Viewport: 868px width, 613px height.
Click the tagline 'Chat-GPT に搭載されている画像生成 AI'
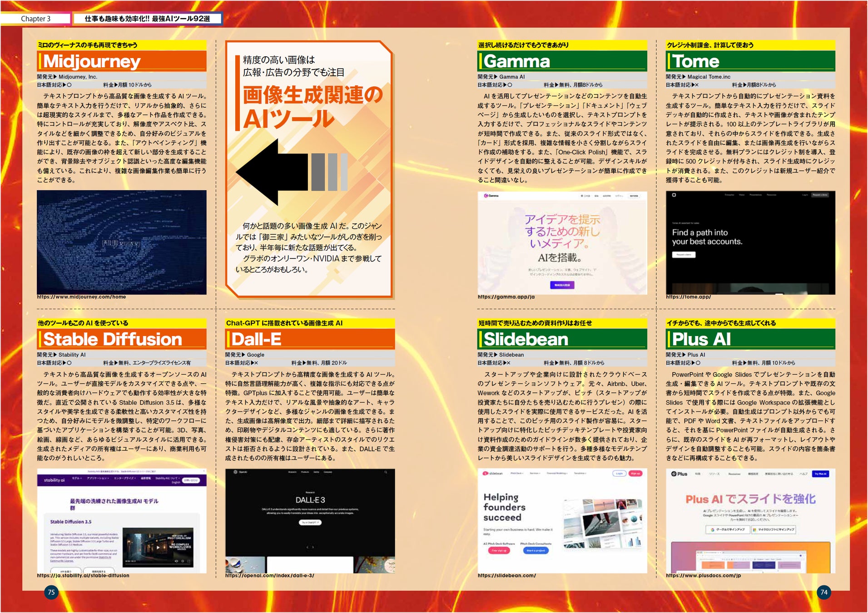(284, 323)
